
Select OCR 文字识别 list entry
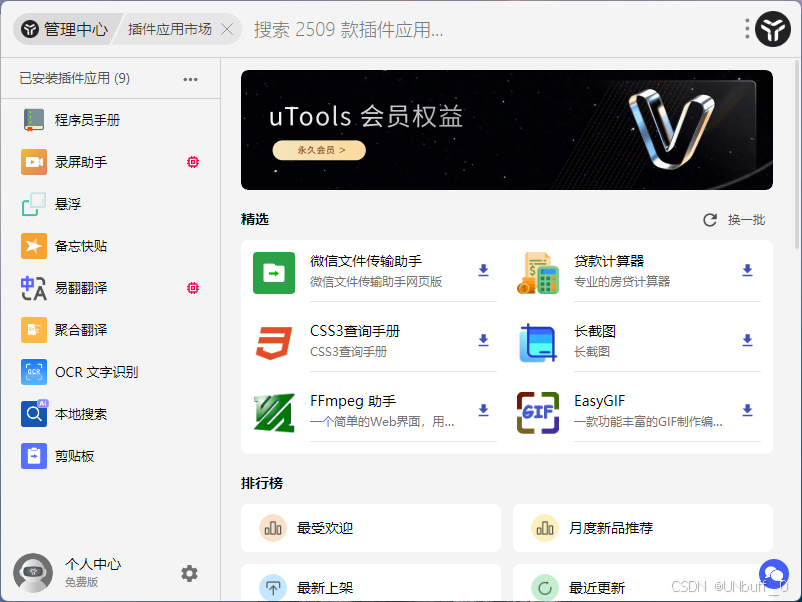coord(110,371)
